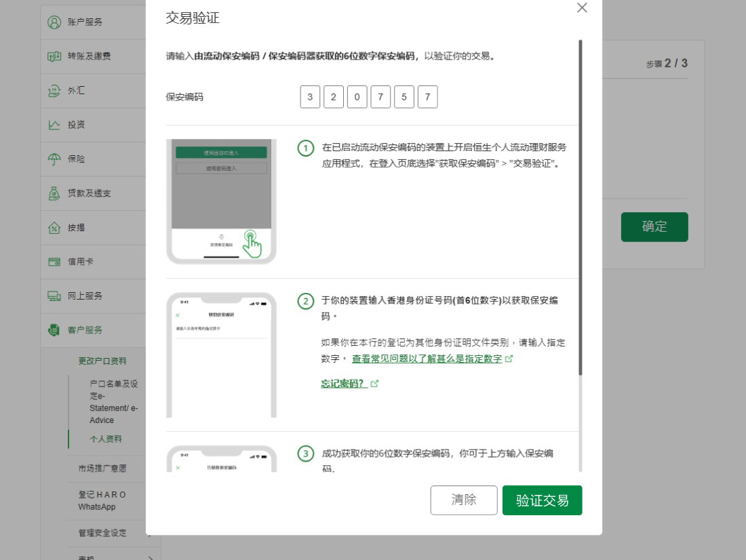Collapse the 更改户口资料 section
This screenshot has width=746, height=560.
click(x=102, y=361)
